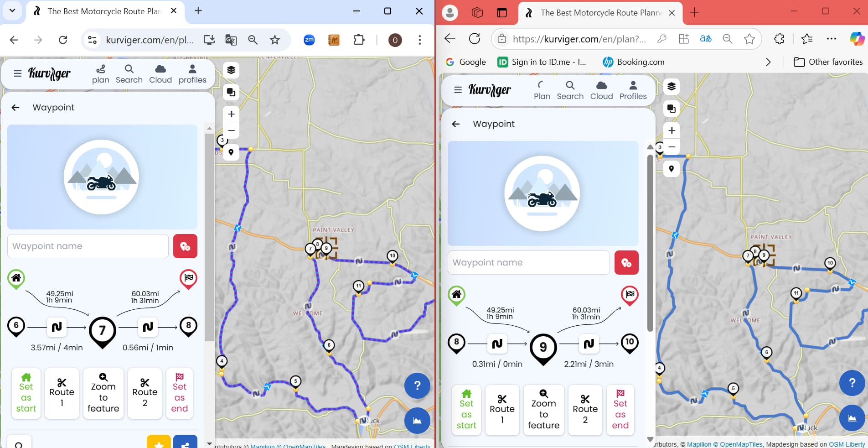Expand the Chrome tab search dropdown arrow
The height and width of the screenshot is (448, 868).
(x=12, y=11)
